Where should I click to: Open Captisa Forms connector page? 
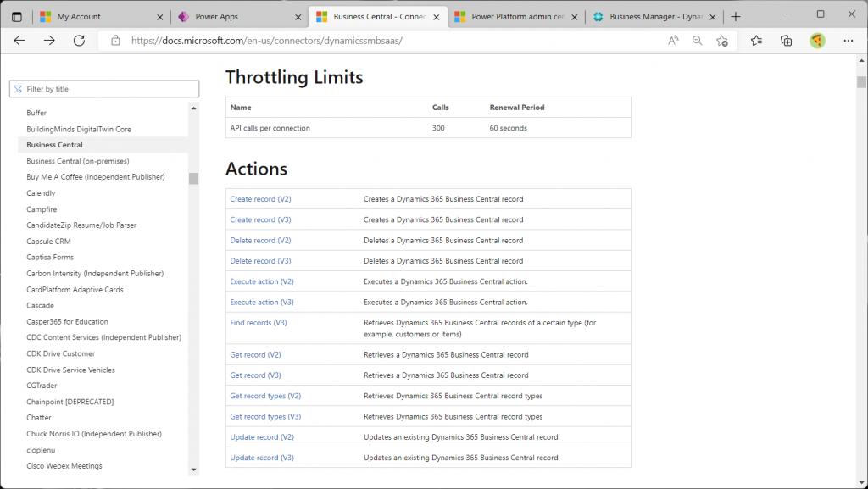[x=50, y=258]
